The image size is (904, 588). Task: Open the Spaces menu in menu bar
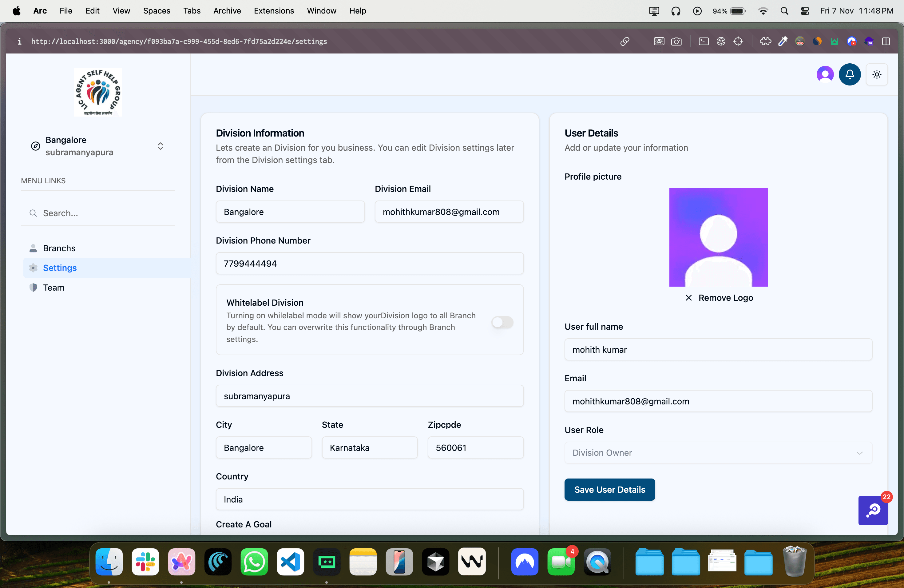pos(157,11)
